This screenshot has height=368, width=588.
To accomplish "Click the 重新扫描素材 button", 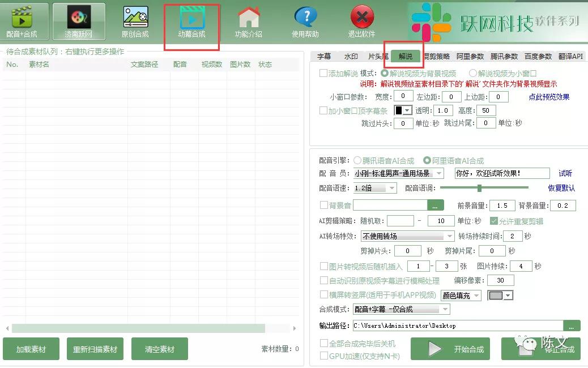I will pos(95,349).
